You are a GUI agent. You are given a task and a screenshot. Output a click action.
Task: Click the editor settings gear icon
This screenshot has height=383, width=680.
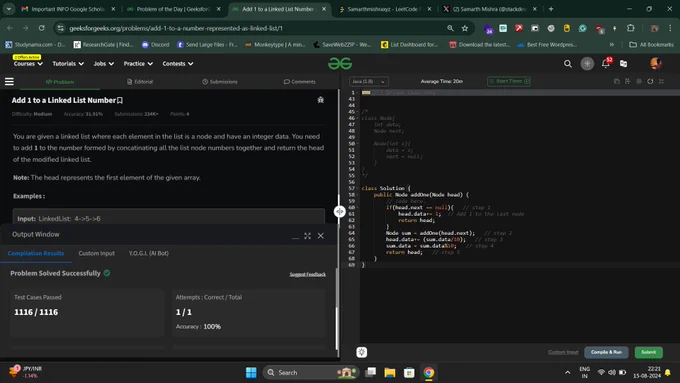[x=639, y=81]
